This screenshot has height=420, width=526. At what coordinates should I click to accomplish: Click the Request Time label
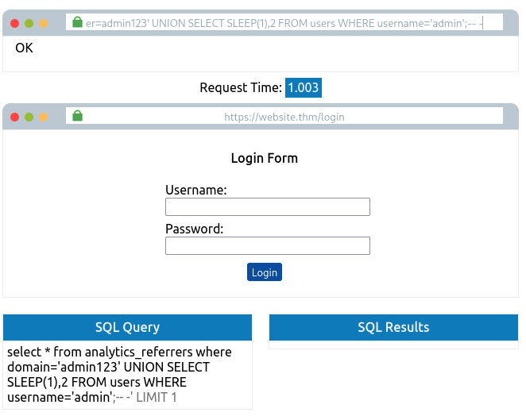241,88
